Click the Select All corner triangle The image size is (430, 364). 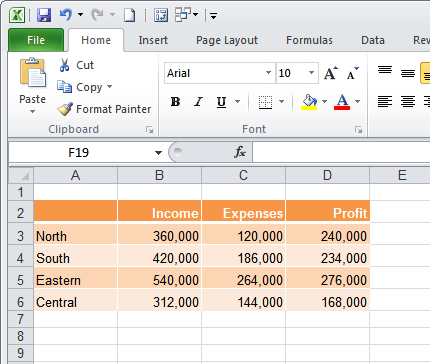pos(21,175)
